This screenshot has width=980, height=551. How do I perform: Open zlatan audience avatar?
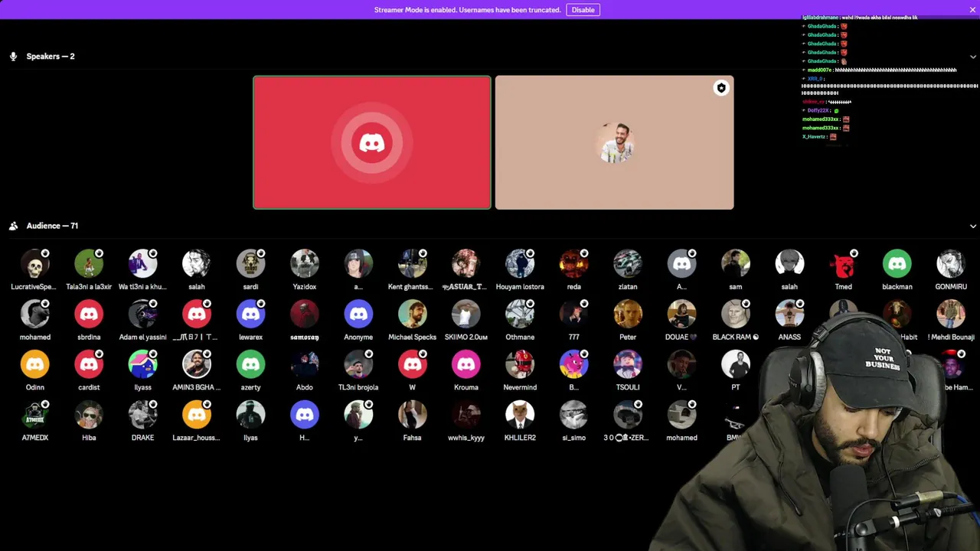(628, 264)
